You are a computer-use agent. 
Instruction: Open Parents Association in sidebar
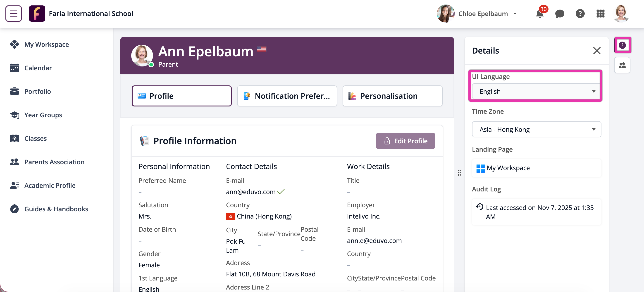pos(54,162)
